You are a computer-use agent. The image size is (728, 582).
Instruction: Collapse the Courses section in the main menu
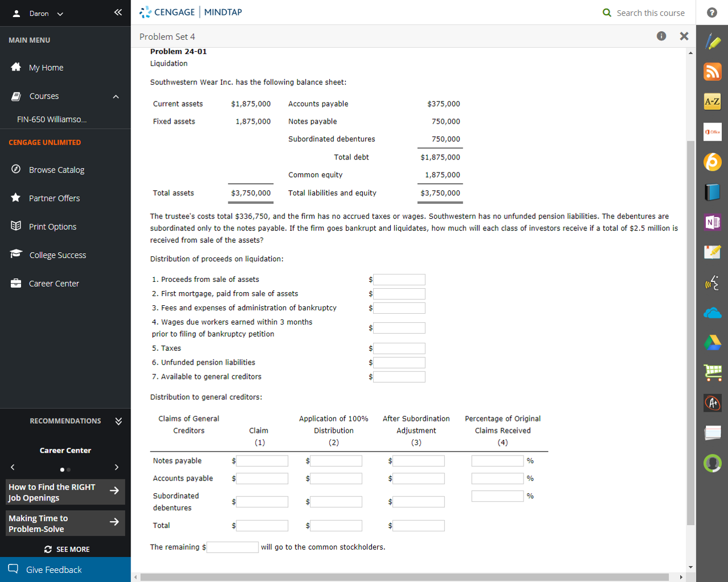pos(116,96)
